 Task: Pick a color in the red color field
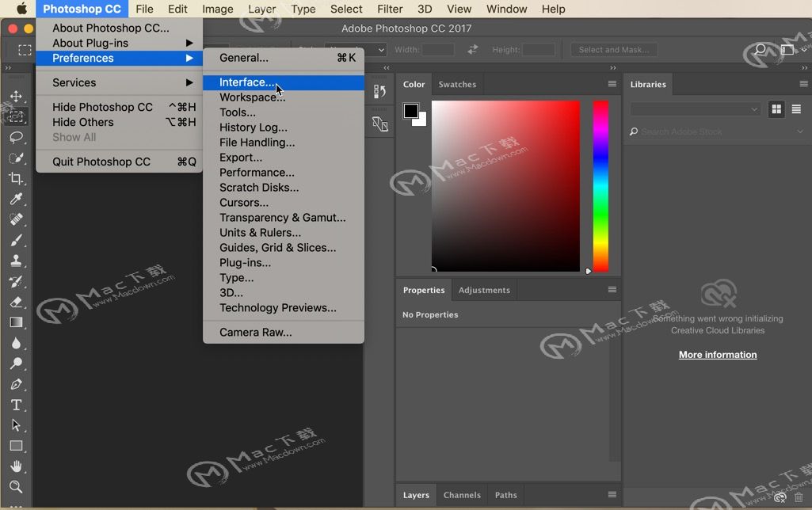pos(505,186)
